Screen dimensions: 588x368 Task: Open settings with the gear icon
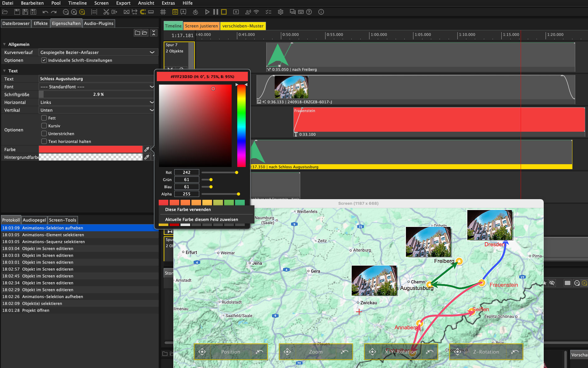280,12
